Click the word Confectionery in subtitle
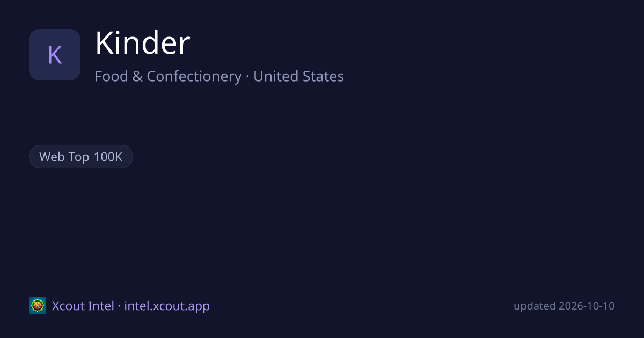This screenshot has height=338, width=644. [x=194, y=77]
